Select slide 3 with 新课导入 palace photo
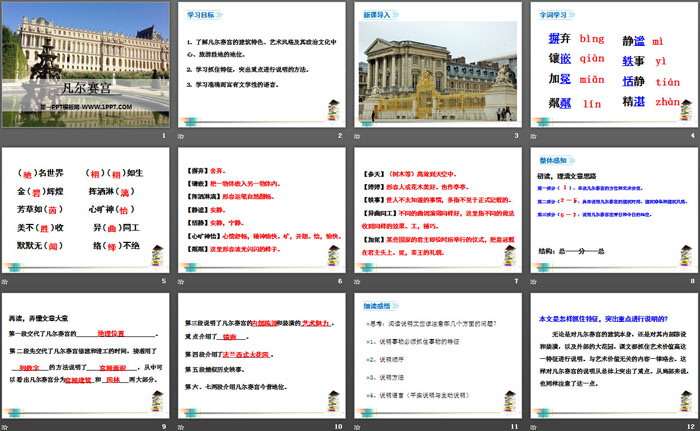The image size is (700, 431). 438,65
